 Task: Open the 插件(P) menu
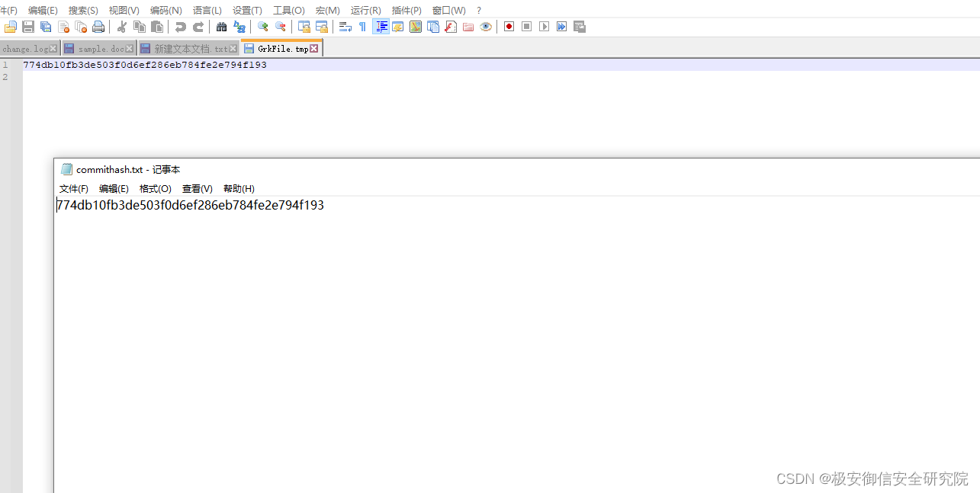click(x=406, y=11)
